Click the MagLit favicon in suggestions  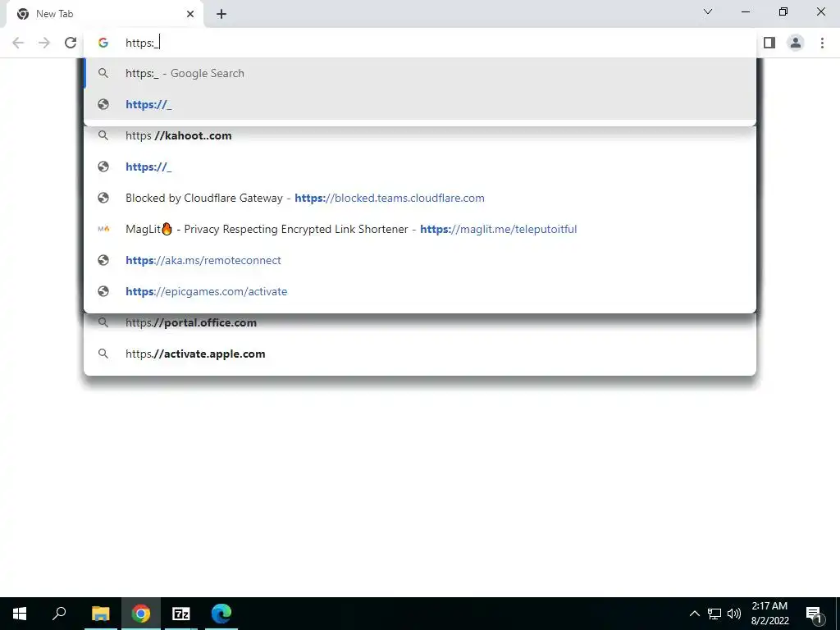[103, 230]
